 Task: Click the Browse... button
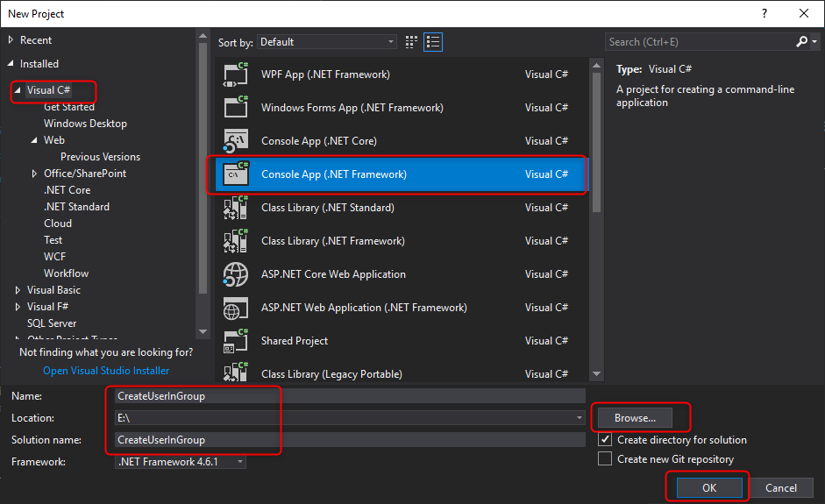click(x=635, y=418)
